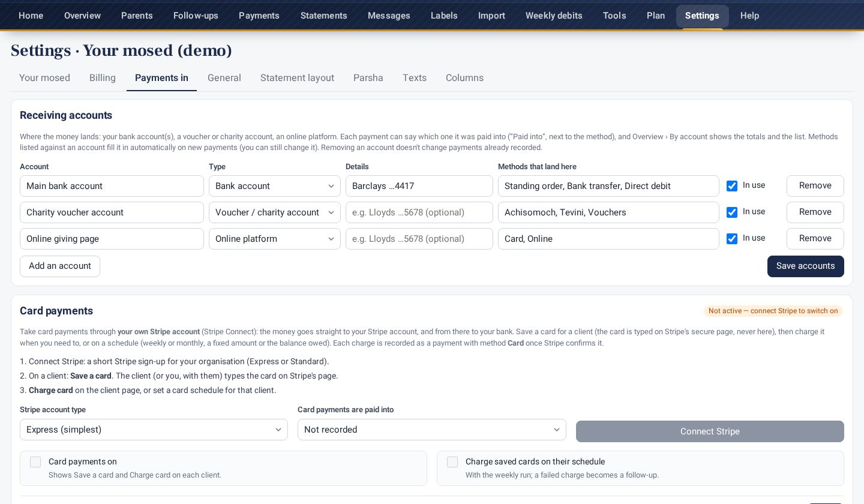Open Messages in the top navigation
This screenshot has width=864, height=504.
click(x=389, y=16)
